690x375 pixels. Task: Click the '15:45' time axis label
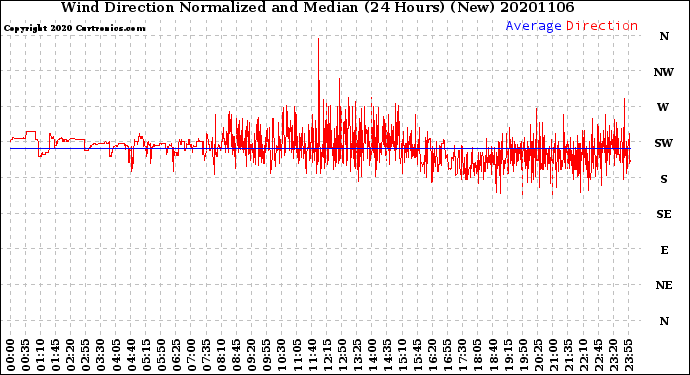pyautogui.click(x=417, y=355)
